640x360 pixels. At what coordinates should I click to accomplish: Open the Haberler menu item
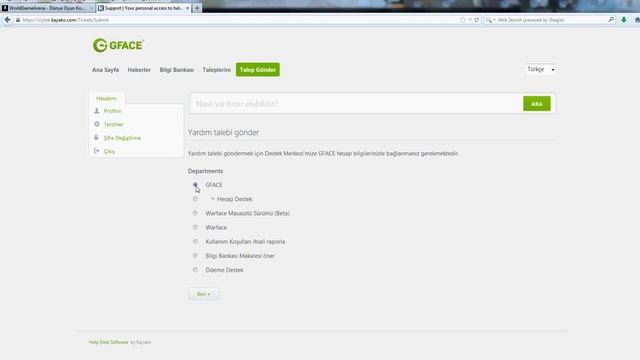[x=139, y=70]
